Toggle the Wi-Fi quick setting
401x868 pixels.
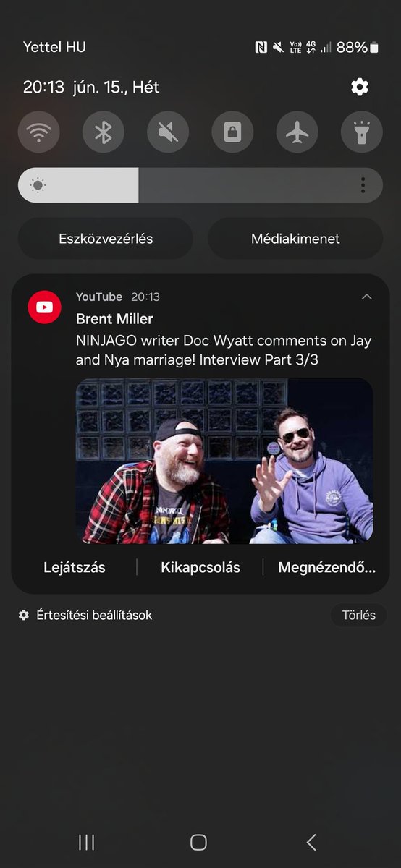[x=38, y=132]
